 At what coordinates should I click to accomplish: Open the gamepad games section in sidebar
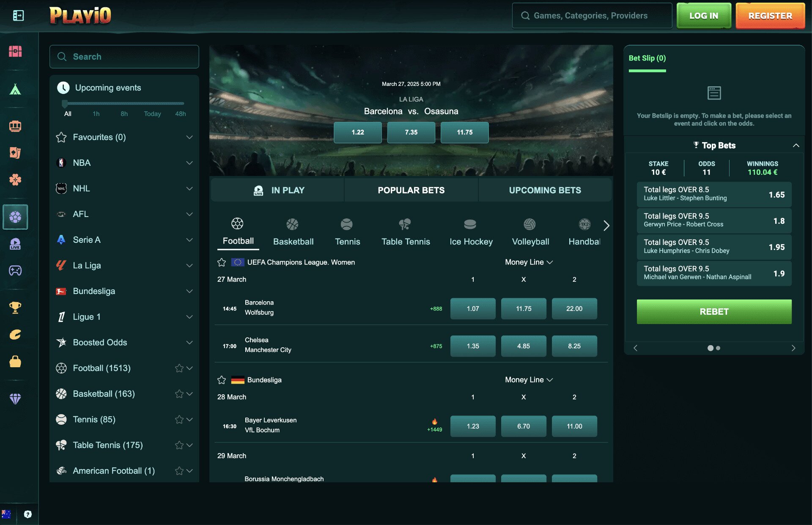coord(16,271)
